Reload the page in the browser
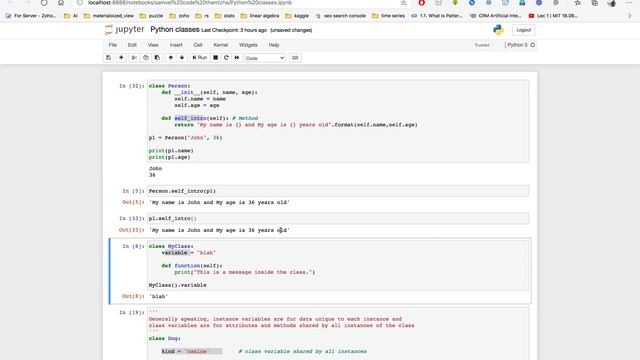640x360 pixels. (44, 3)
